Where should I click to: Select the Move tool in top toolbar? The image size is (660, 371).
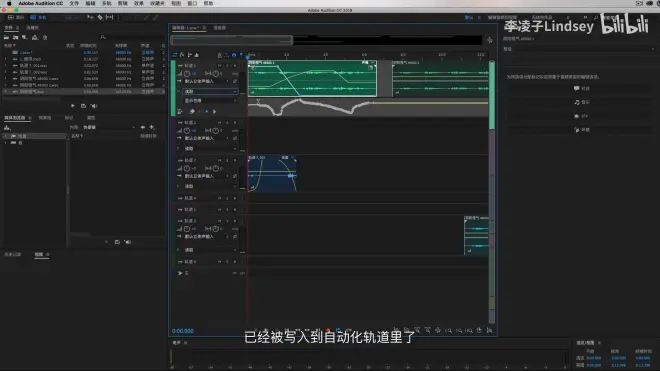point(90,17)
